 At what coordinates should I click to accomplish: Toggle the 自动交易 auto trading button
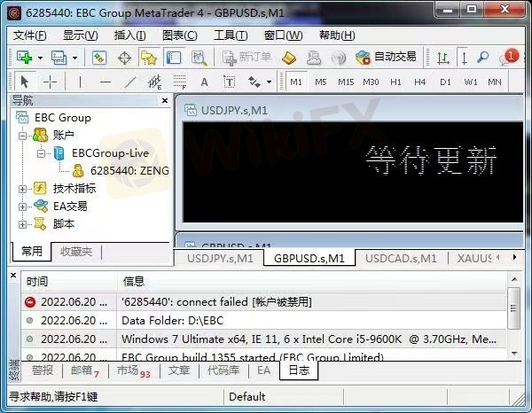386,57
